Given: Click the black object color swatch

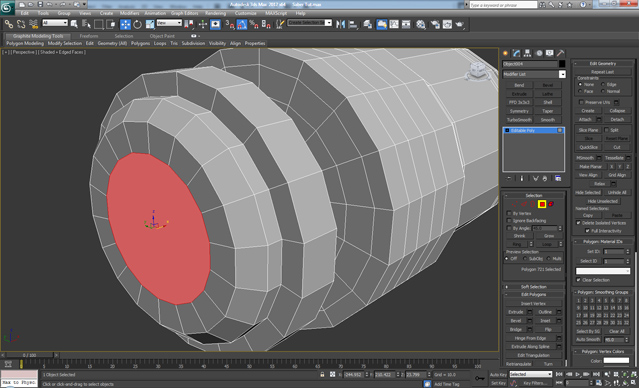Looking at the screenshot, I should pyautogui.click(x=562, y=64).
